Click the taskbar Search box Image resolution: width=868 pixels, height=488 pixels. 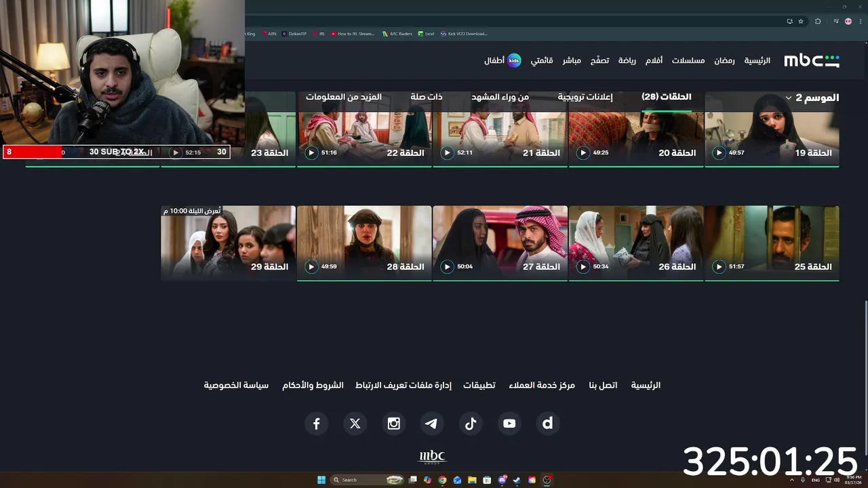368,480
